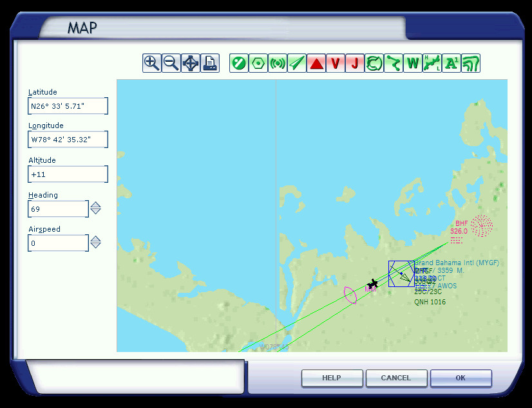Center map on aircraft icon

191,63
